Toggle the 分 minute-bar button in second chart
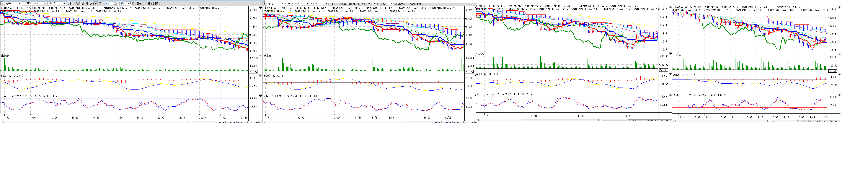The image size is (868, 195). pyautogui.click(x=358, y=3)
